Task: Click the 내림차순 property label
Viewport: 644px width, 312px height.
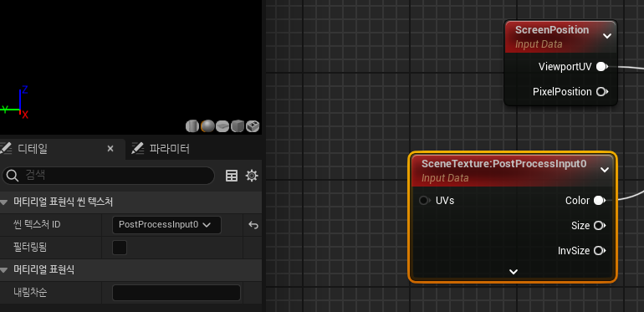Action: point(30,293)
